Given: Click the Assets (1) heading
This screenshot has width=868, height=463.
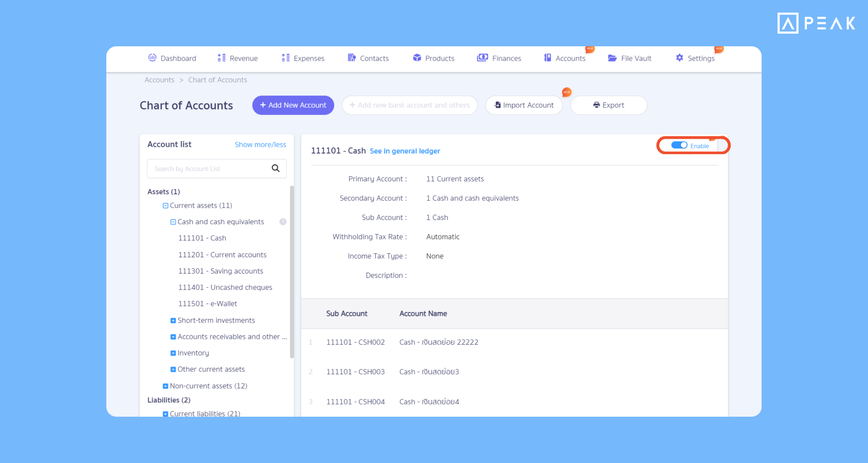Looking at the screenshot, I should tap(163, 192).
